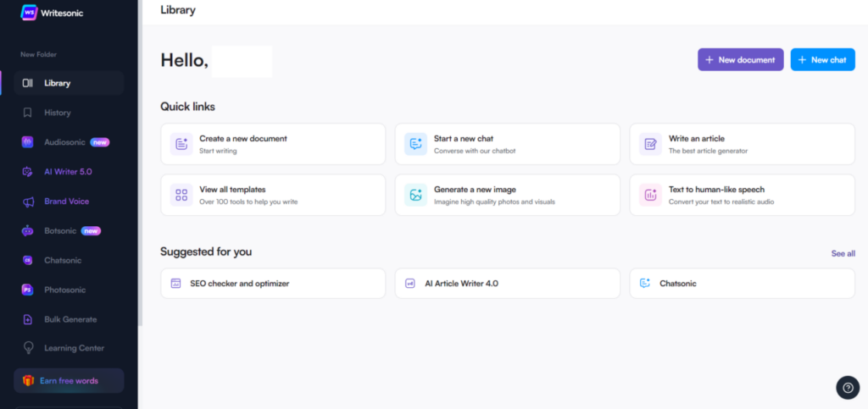
Task: Open Photosonic label in the sidebar
Action: (x=64, y=290)
